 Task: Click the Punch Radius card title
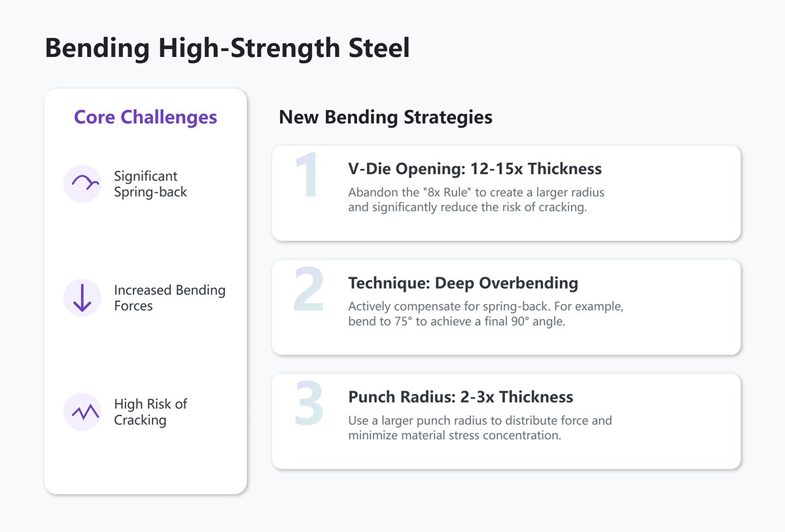pos(461,397)
